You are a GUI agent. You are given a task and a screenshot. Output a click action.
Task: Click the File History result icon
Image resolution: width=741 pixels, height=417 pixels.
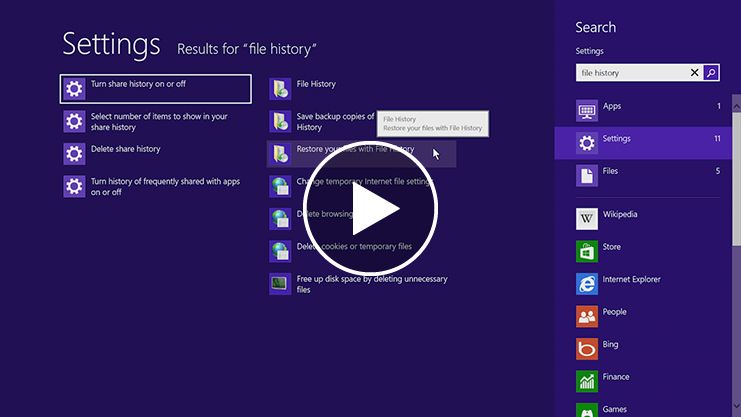[280, 89]
